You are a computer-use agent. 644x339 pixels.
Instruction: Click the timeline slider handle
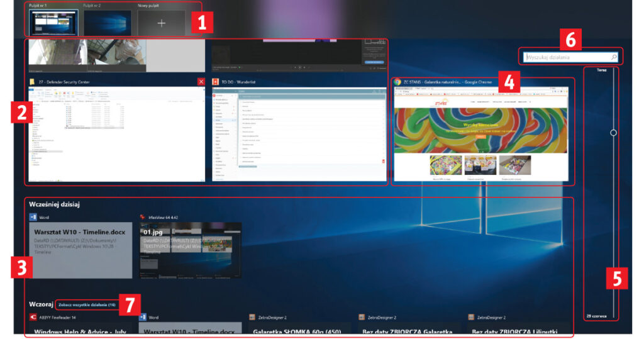[613, 133]
